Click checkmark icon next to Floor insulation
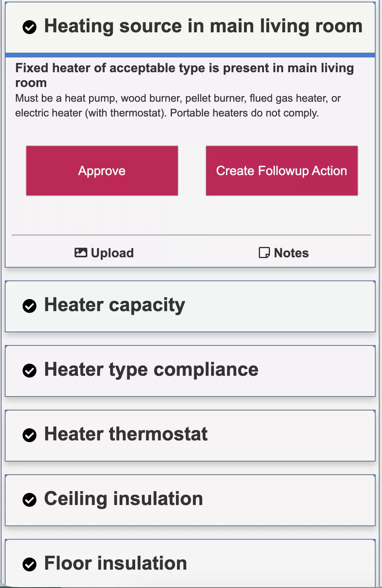Image resolution: width=382 pixels, height=588 pixels. [30, 564]
